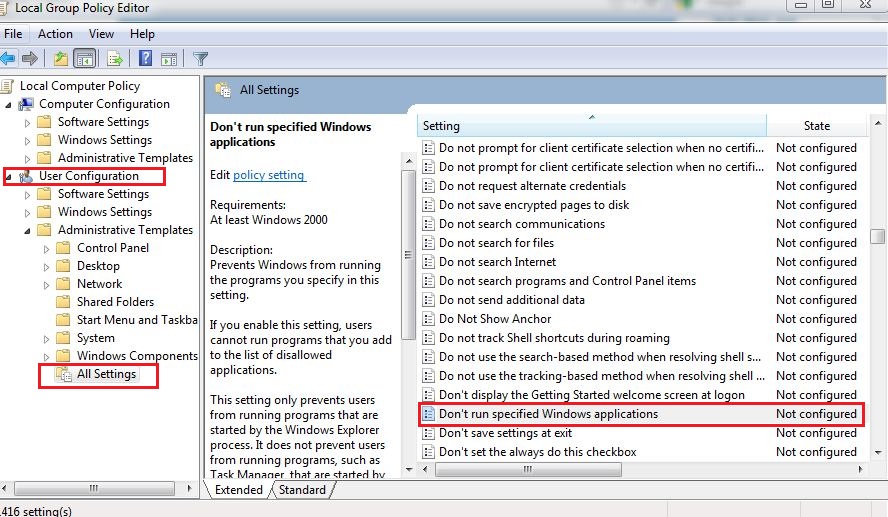Collapse User Configuration Administrative Templates node
The height and width of the screenshot is (517, 888).
pyautogui.click(x=28, y=230)
